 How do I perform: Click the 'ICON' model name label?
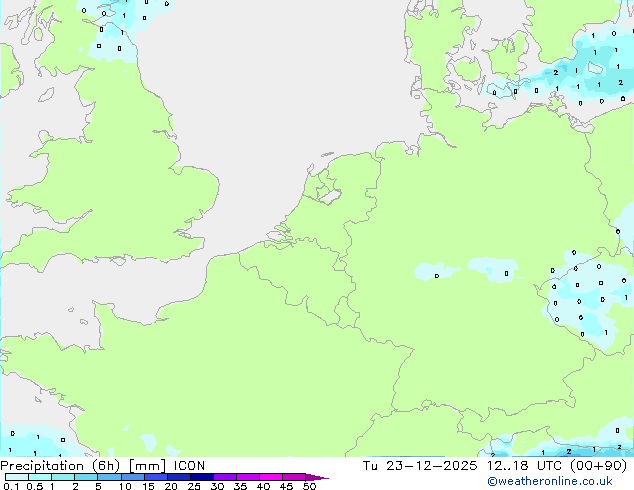pyautogui.click(x=189, y=466)
